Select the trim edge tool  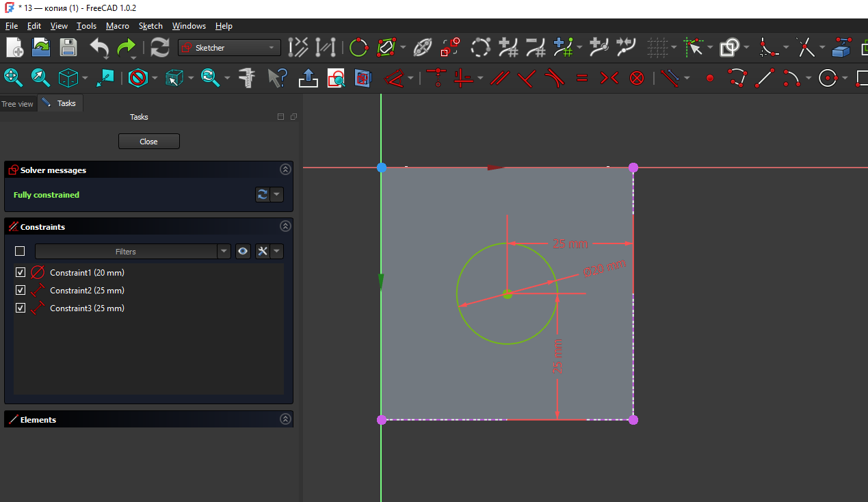806,47
